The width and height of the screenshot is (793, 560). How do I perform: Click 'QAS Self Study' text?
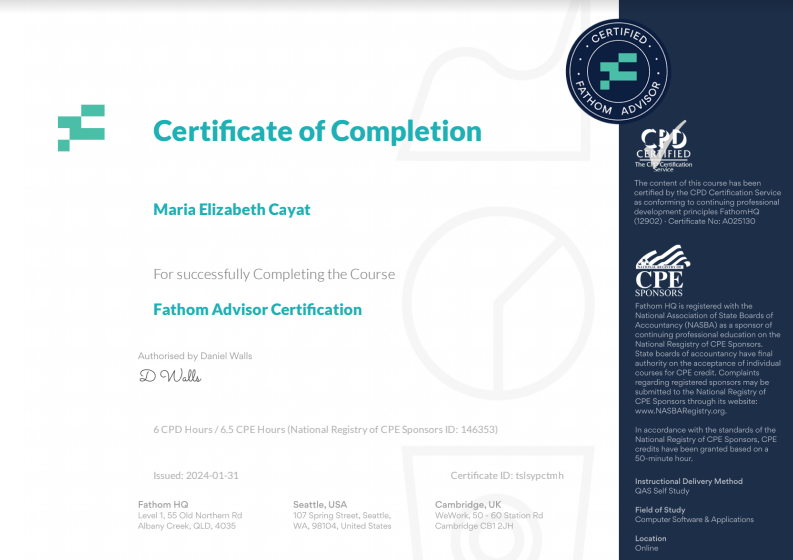tap(662, 491)
